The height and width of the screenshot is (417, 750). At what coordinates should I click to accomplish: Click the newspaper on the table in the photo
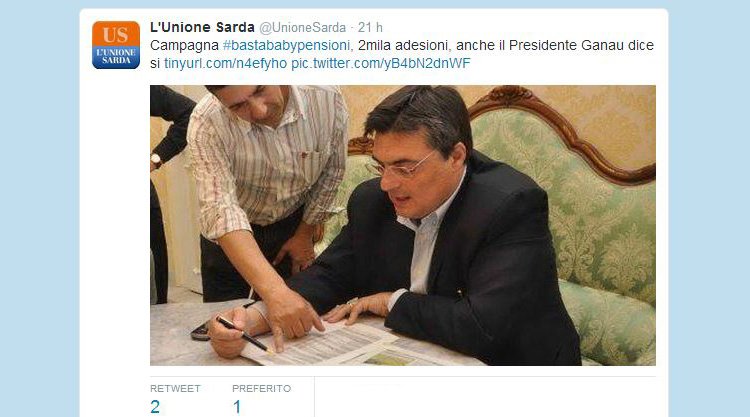335,344
